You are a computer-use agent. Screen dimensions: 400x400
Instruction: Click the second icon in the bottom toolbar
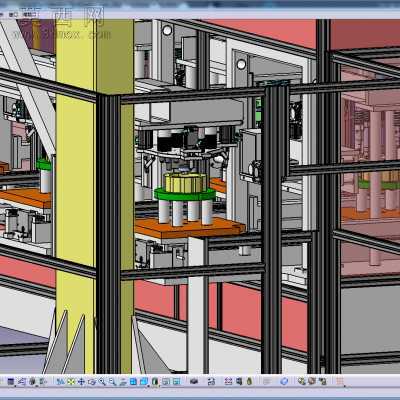[22, 381]
